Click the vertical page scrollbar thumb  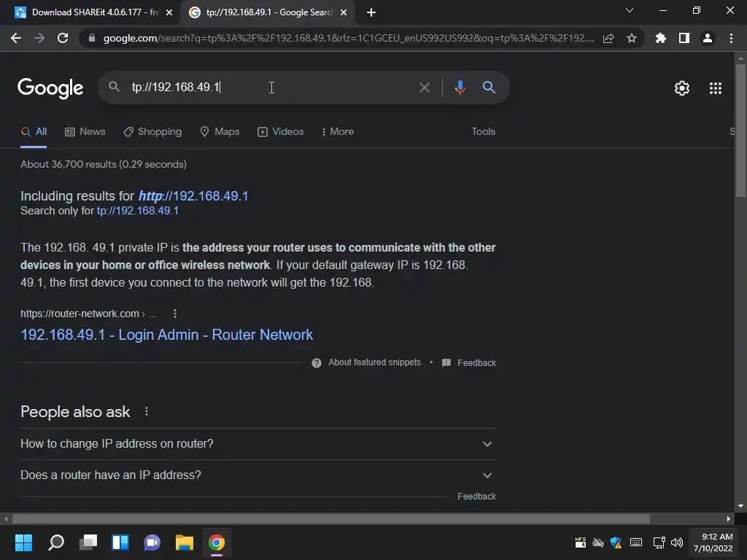coord(740,131)
